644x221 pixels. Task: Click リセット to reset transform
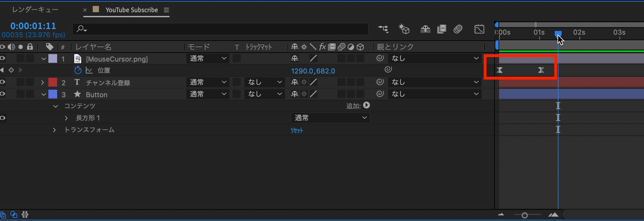(x=297, y=130)
